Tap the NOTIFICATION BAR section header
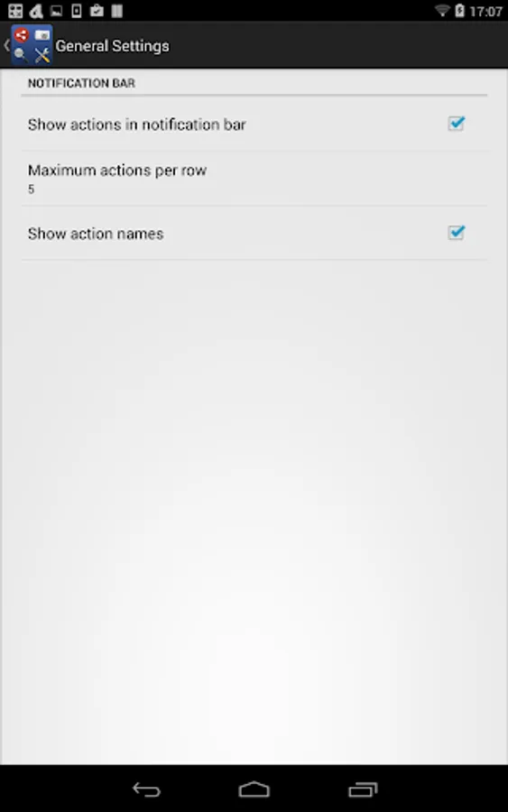Image resolution: width=508 pixels, height=812 pixels. click(x=81, y=83)
